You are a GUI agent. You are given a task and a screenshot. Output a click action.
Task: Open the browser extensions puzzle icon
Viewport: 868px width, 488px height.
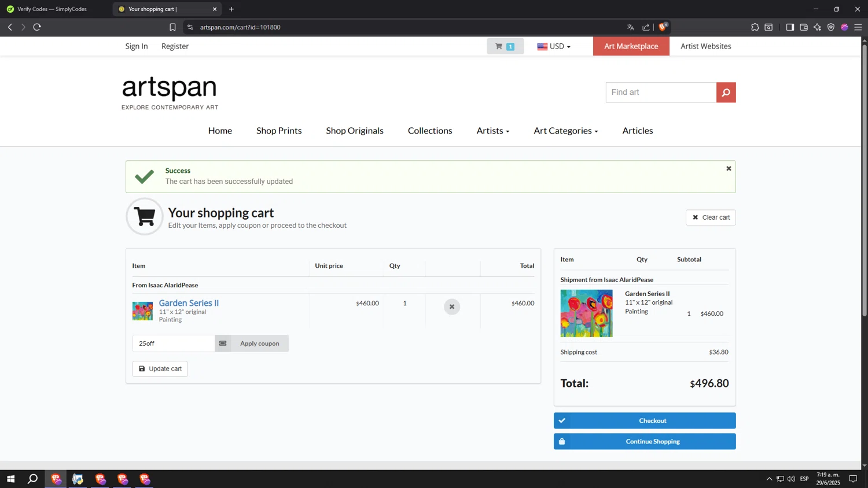[755, 27]
